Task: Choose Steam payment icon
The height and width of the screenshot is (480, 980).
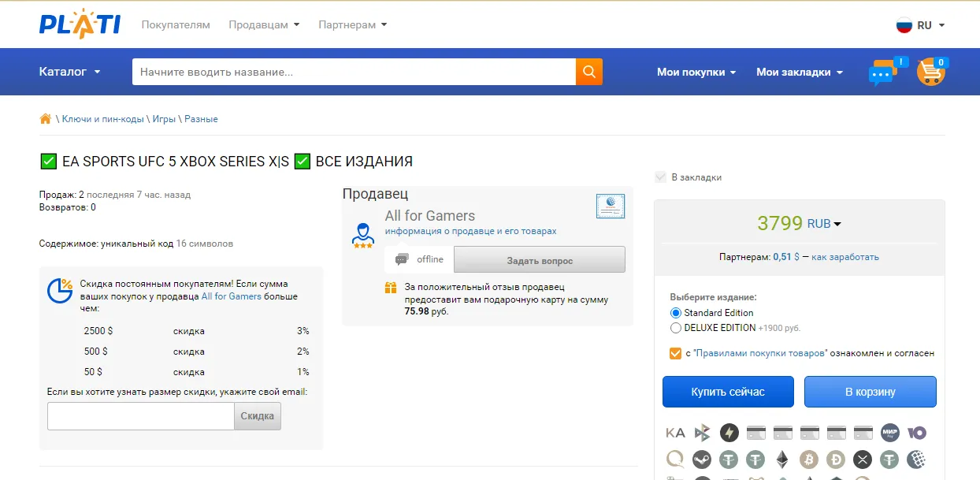Action: (702, 459)
